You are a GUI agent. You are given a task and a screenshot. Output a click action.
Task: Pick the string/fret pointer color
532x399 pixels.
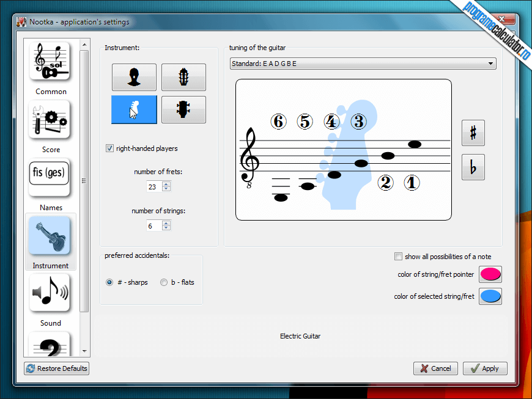click(490, 274)
